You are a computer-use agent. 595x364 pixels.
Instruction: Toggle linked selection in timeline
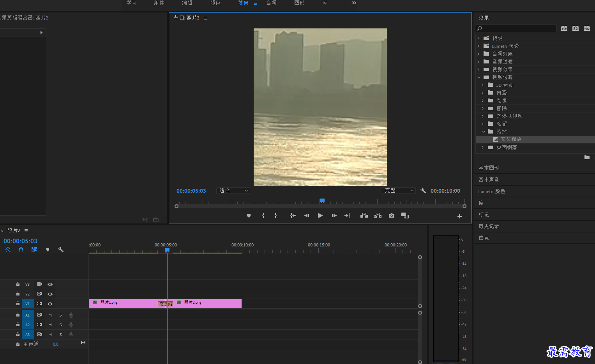tap(34, 250)
